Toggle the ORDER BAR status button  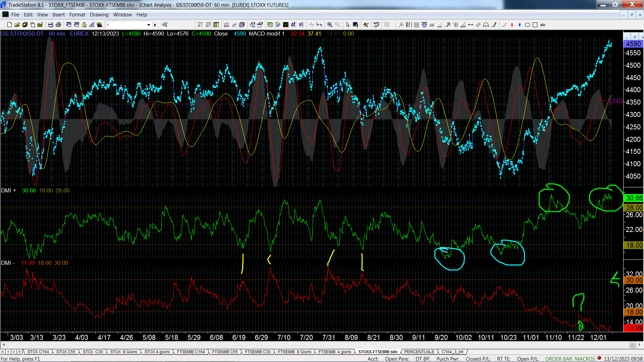[558, 359]
